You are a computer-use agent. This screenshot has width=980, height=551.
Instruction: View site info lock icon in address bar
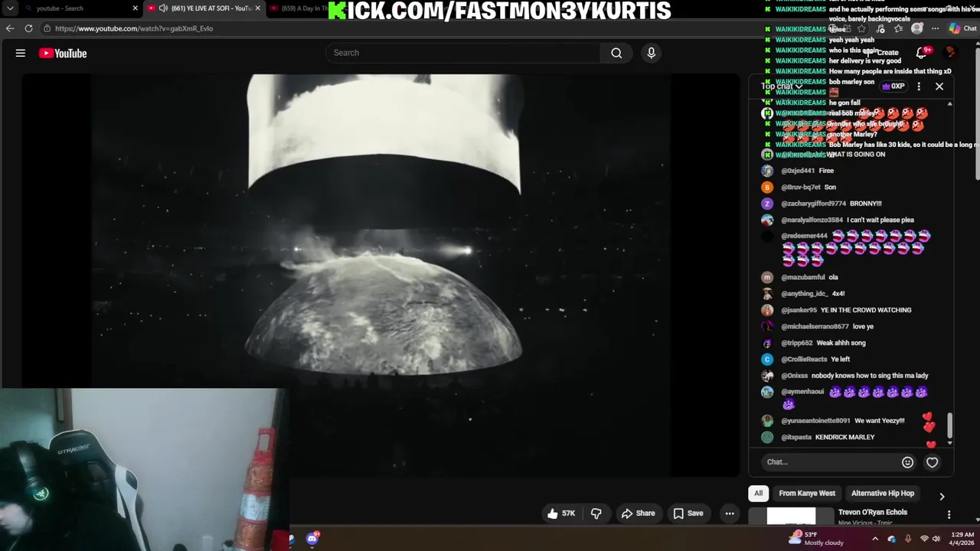click(47, 28)
